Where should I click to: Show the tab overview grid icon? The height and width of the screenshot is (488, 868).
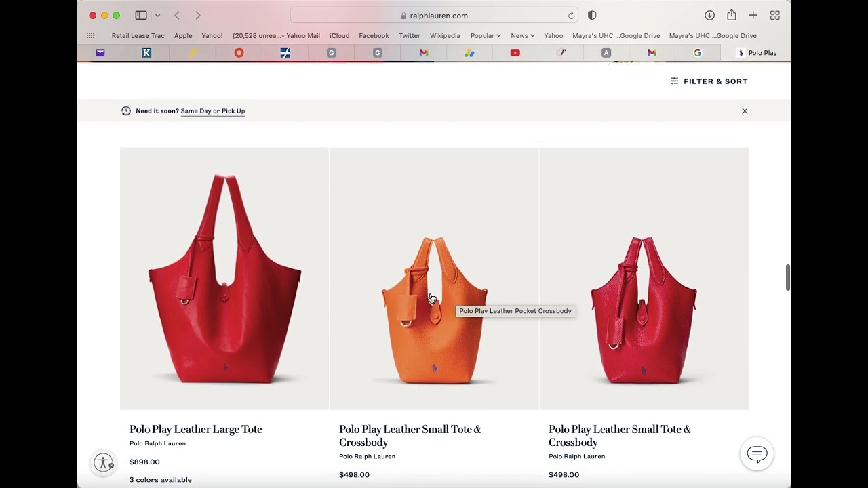[x=774, y=15]
